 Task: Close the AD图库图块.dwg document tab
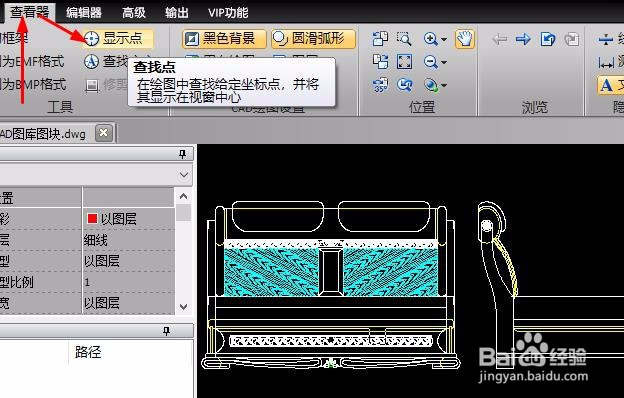103,133
